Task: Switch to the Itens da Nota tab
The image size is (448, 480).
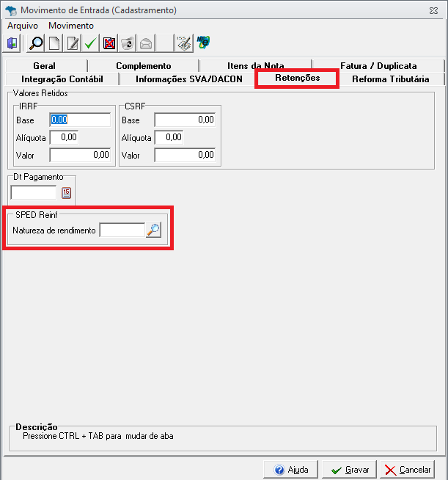Action: 256,65
